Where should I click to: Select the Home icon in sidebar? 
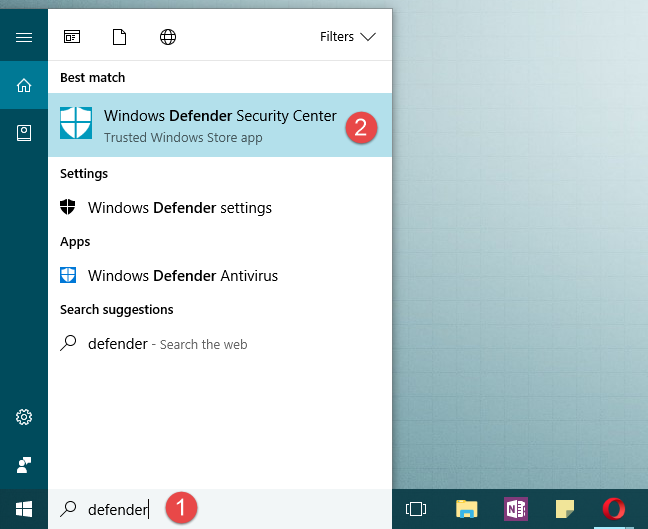24,85
